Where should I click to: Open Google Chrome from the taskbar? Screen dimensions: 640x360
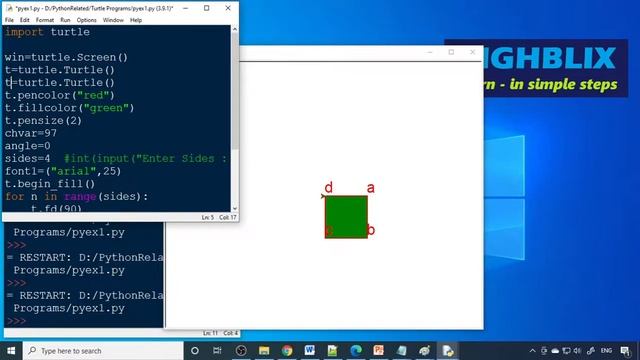point(287,351)
